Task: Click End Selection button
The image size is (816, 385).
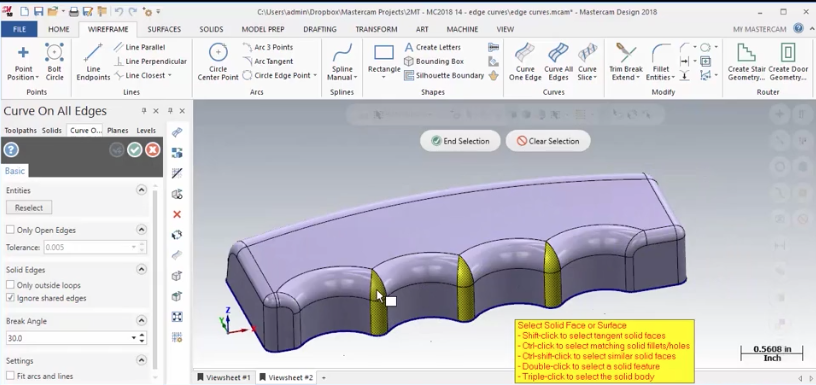Action: point(460,141)
